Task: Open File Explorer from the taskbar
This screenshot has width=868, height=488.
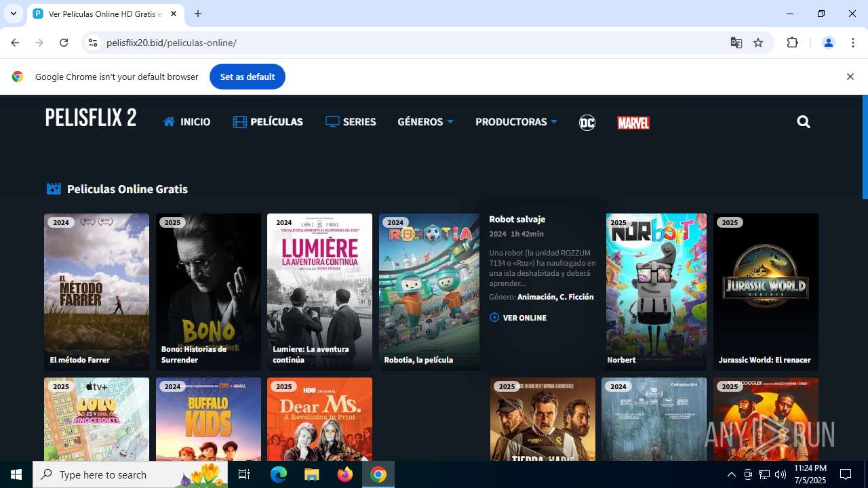Action: pos(311,474)
